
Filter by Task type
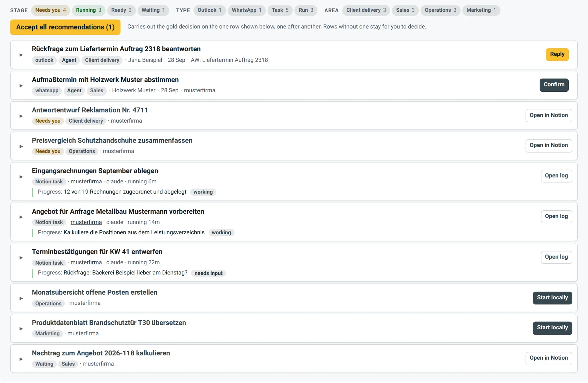280,10
